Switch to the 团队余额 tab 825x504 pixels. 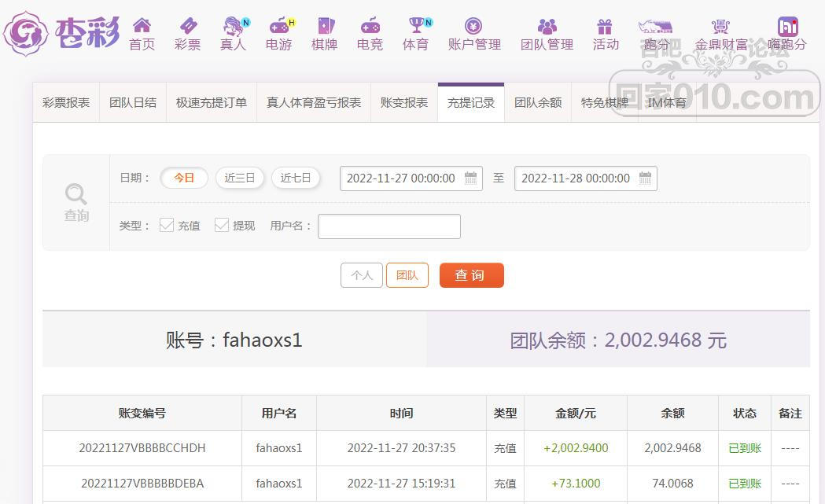pos(538,102)
